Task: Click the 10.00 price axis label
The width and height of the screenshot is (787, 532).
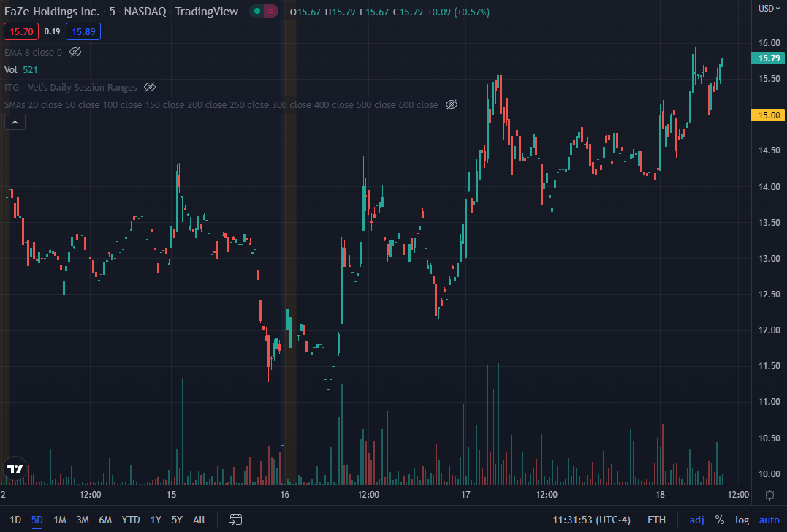Action: (769, 474)
